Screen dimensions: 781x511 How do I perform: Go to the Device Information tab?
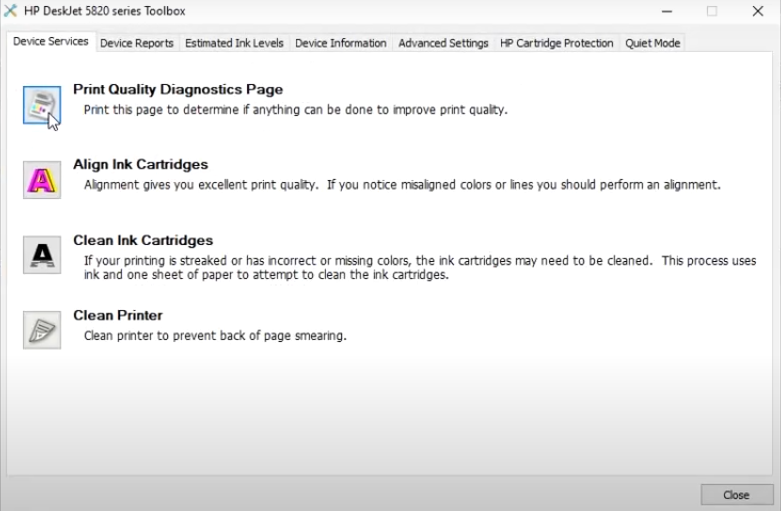point(341,43)
